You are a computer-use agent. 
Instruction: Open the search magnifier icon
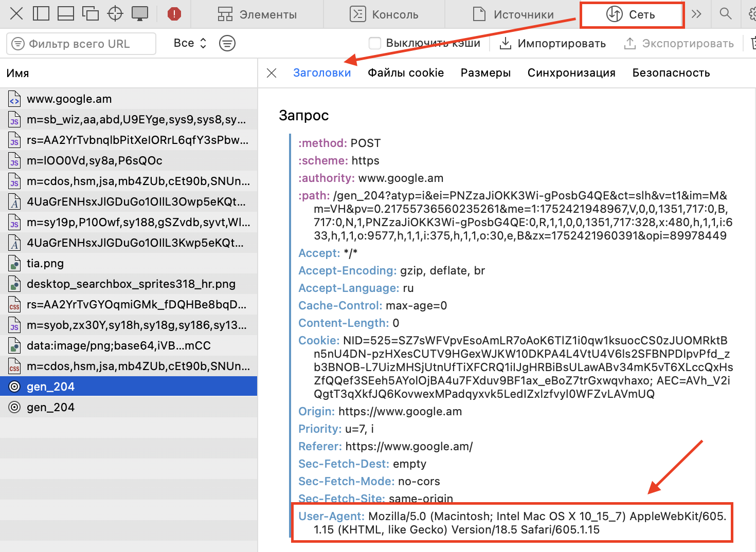(x=725, y=14)
